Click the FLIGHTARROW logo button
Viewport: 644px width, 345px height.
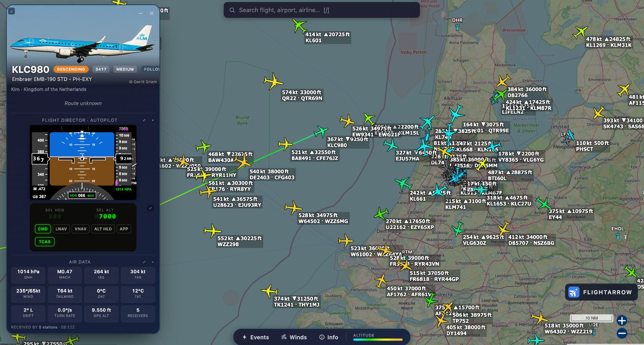coord(601,292)
